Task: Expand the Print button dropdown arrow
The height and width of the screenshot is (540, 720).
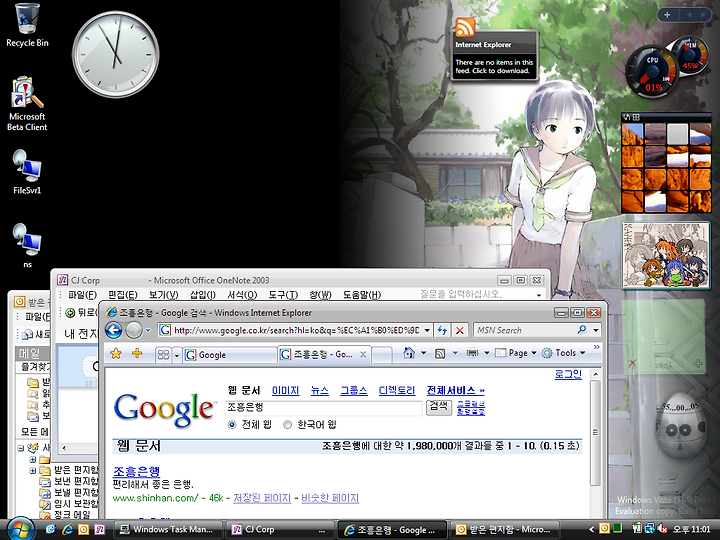Action: pyautogui.click(x=487, y=353)
